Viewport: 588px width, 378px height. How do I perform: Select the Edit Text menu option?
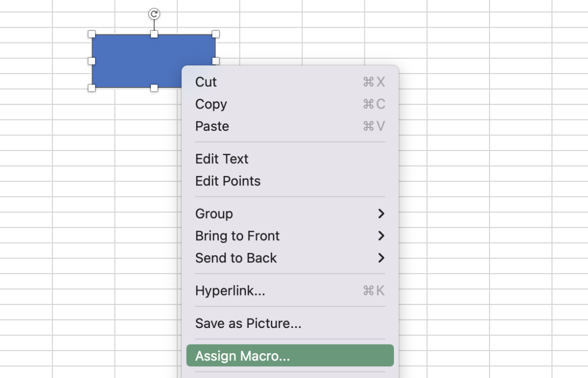[222, 159]
